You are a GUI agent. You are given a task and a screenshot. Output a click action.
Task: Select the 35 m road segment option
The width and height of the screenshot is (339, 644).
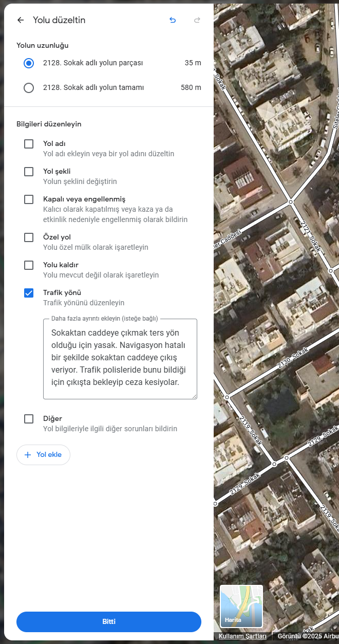29,63
